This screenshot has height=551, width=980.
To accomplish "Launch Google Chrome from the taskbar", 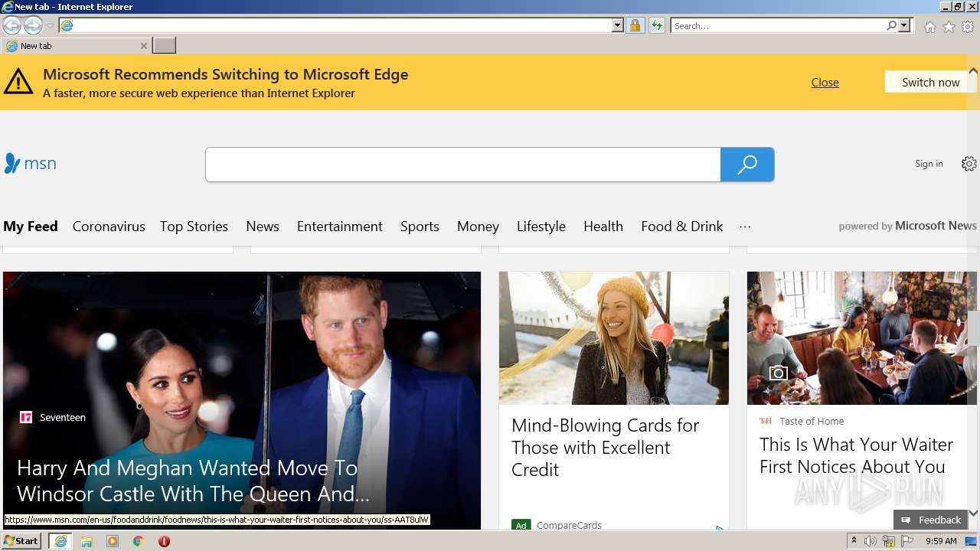I will pyautogui.click(x=139, y=541).
